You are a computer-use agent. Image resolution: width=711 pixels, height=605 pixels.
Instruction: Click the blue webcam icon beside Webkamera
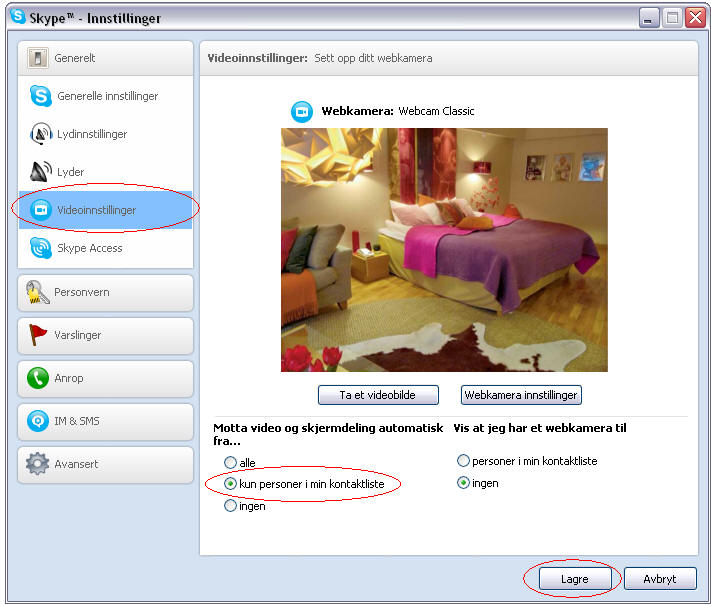[302, 112]
